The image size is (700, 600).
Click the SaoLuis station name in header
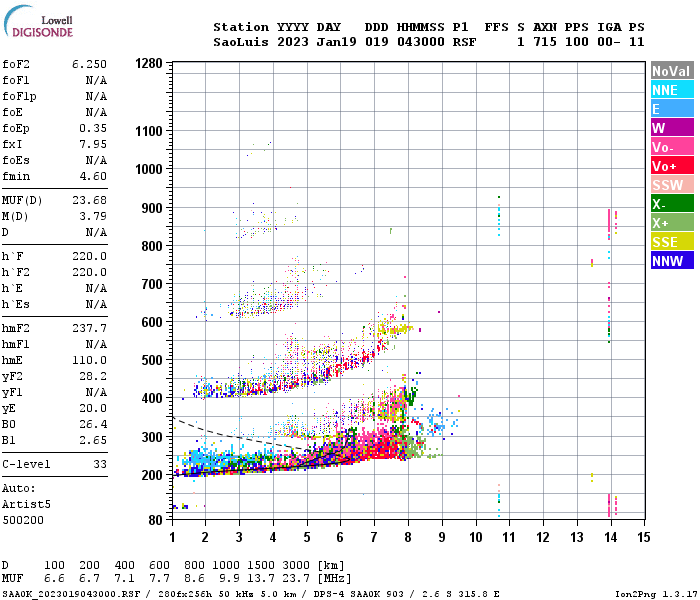click(x=241, y=42)
